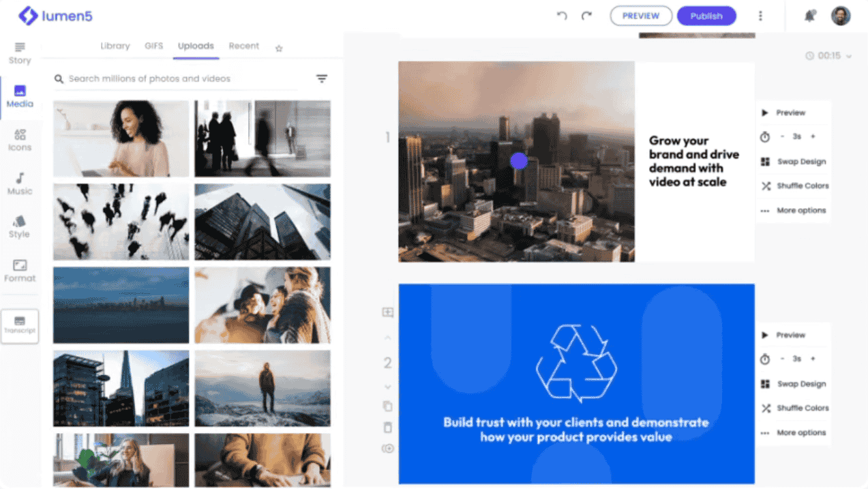Switch to the GIFS tab
This screenshot has width=868, height=489.
tap(153, 46)
